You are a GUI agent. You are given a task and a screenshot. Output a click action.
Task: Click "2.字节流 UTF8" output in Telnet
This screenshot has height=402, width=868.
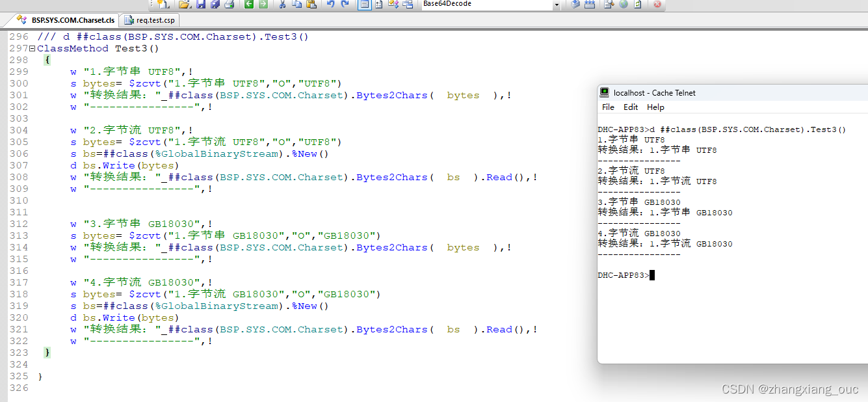point(631,171)
